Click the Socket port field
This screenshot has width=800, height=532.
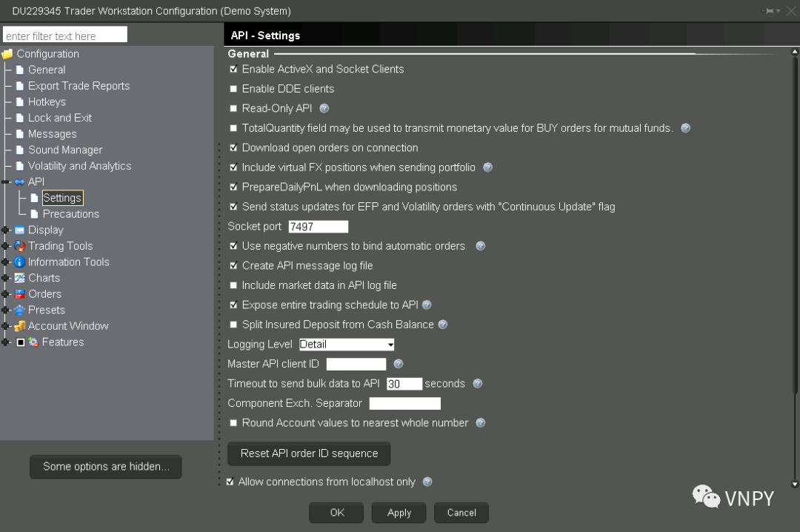[x=319, y=227]
